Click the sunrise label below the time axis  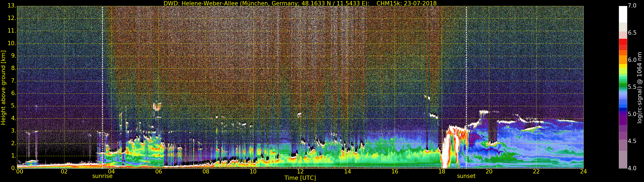point(102,176)
